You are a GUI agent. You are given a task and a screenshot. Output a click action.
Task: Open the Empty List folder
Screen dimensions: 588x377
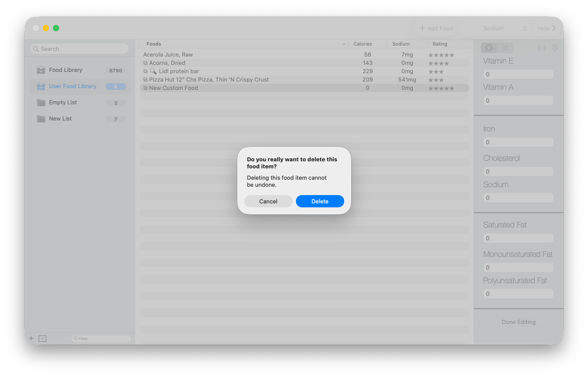click(x=80, y=103)
